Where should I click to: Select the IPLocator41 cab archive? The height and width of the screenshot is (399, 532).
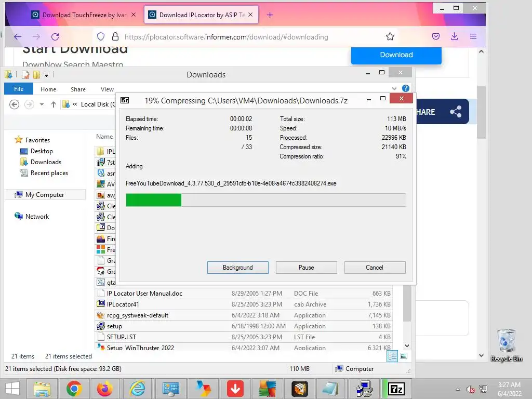click(244, 304)
